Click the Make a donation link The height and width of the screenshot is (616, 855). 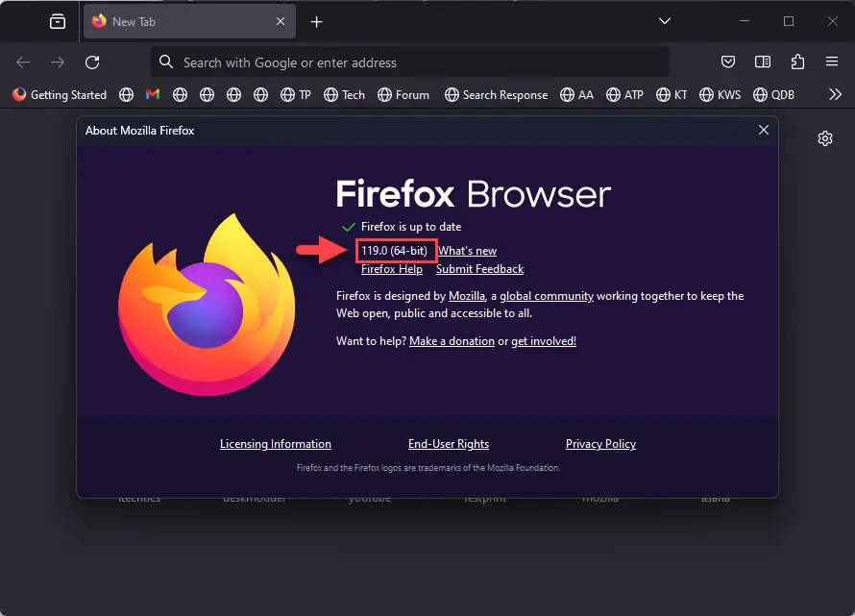[452, 341]
